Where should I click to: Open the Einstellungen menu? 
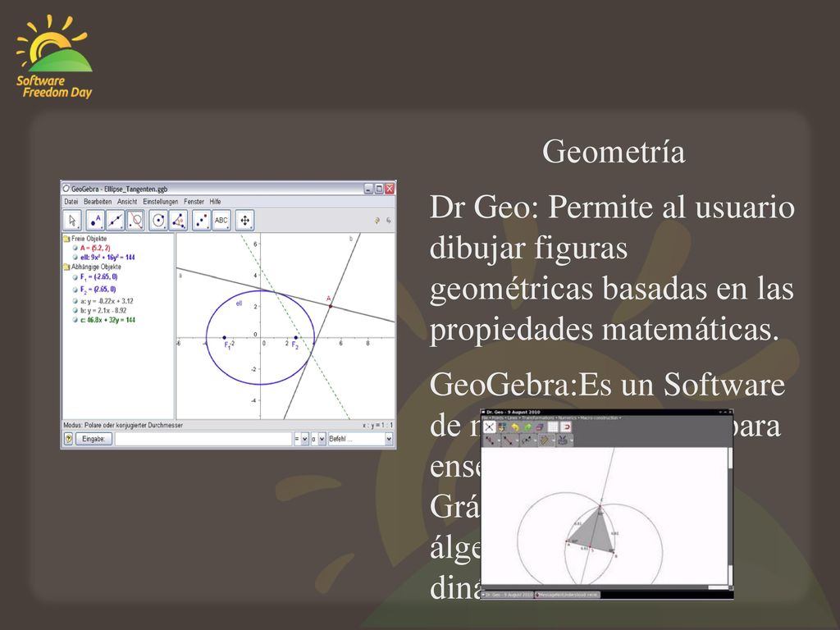(160, 202)
